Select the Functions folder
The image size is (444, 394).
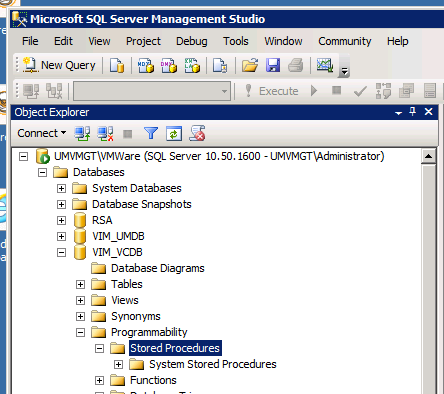pos(153,380)
